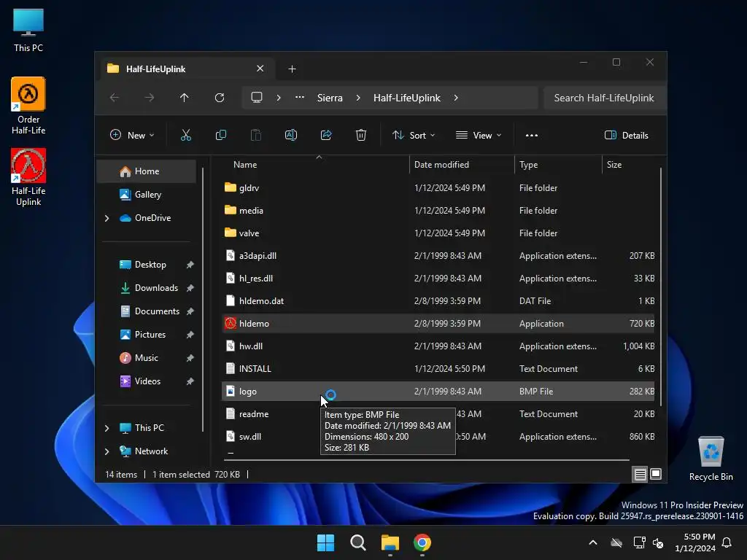
Task: Select the Recycle Bin icon
Action: [711, 459]
